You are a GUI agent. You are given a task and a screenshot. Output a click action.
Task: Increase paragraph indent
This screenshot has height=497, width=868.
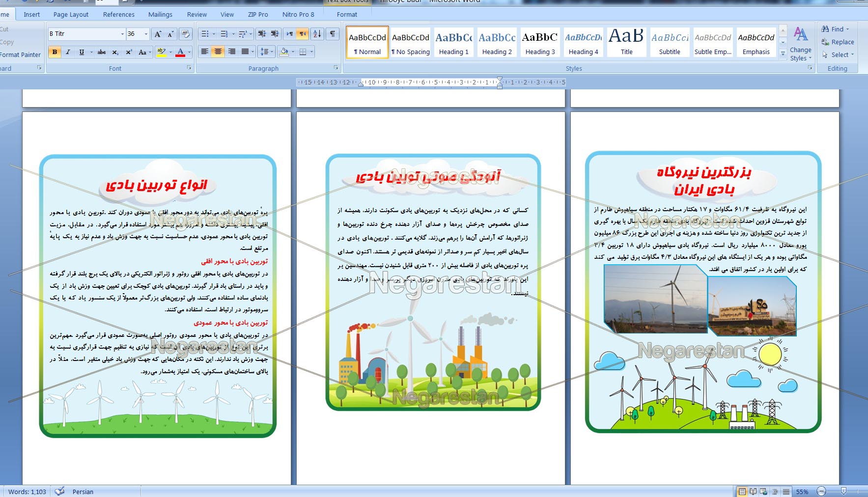click(x=275, y=34)
